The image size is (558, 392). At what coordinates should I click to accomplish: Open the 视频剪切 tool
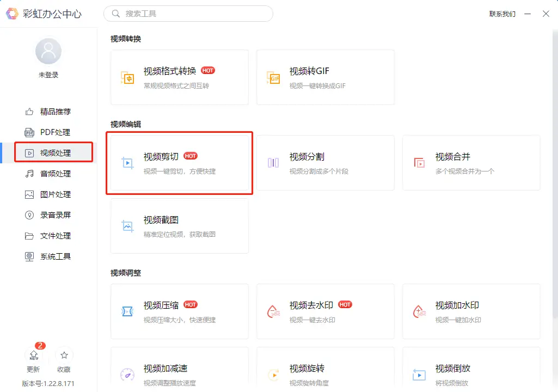[x=179, y=163]
